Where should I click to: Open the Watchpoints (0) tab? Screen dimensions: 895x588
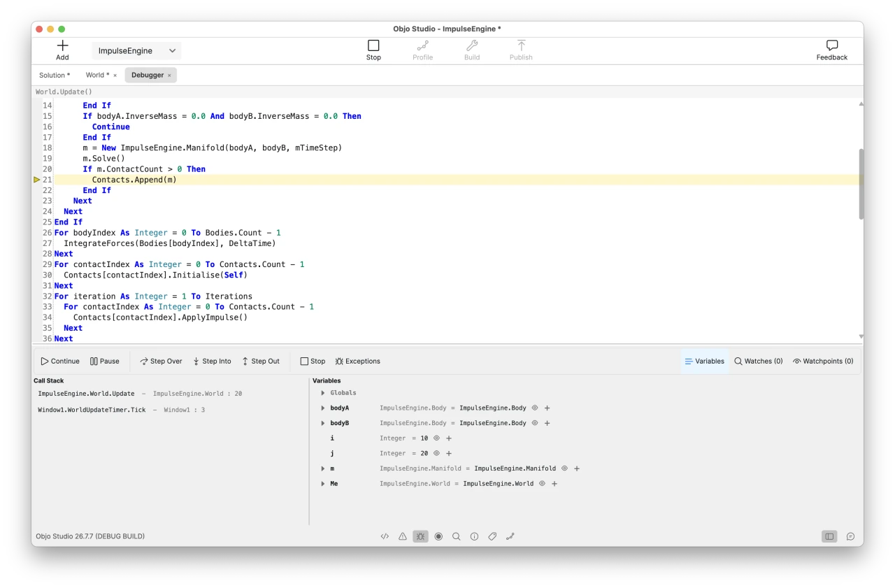[823, 361]
